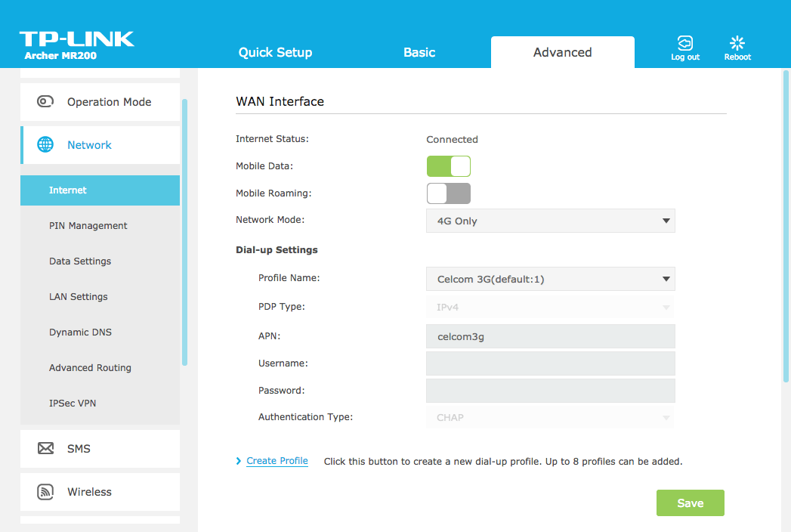The image size is (791, 532).
Task: Click the Wireless signal icon
Action: pos(45,492)
